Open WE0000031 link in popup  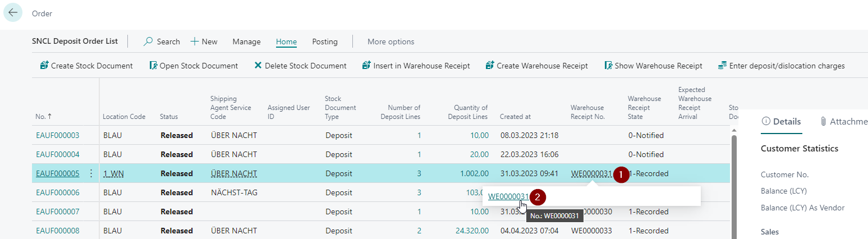(508, 196)
